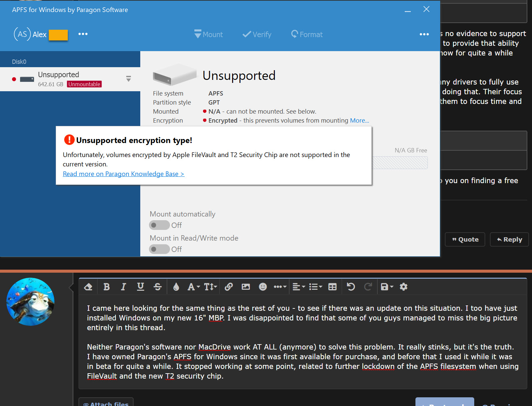
Task: Open the editor more options dropdown
Action: pyautogui.click(x=280, y=287)
